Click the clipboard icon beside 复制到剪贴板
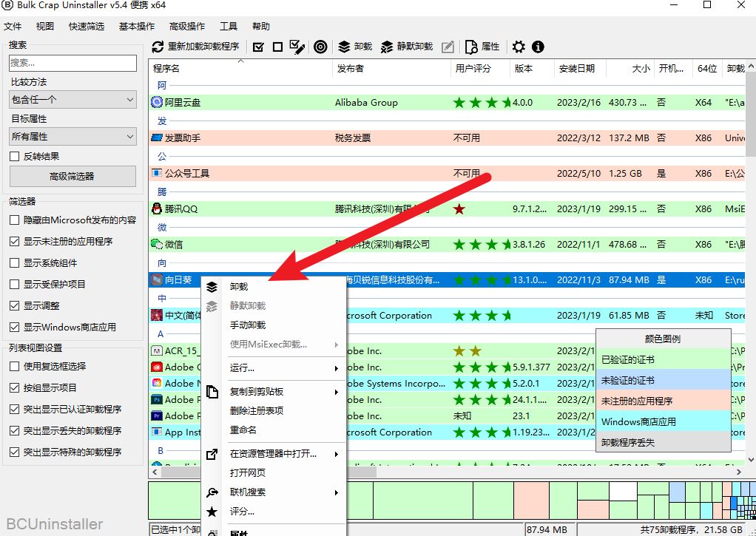The width and height of the screenshot is (756, 536). pyautogui.click(x=212, y=391)
